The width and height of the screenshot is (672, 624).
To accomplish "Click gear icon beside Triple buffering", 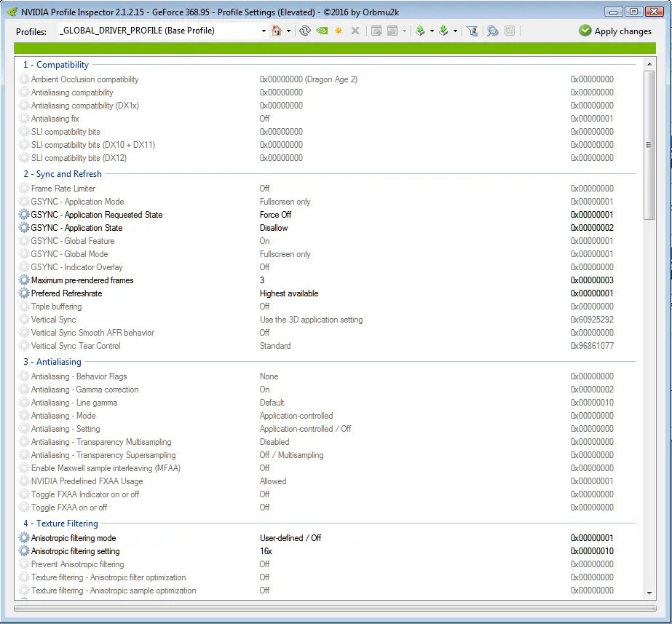I will [24, 307].
